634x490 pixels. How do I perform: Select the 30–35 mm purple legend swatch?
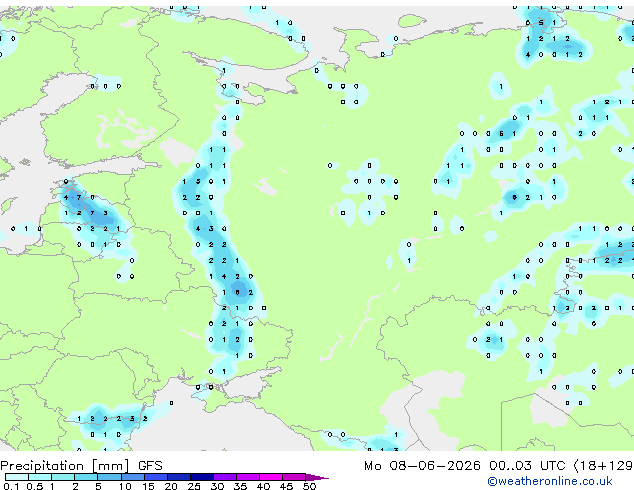[x=224, y=477]
